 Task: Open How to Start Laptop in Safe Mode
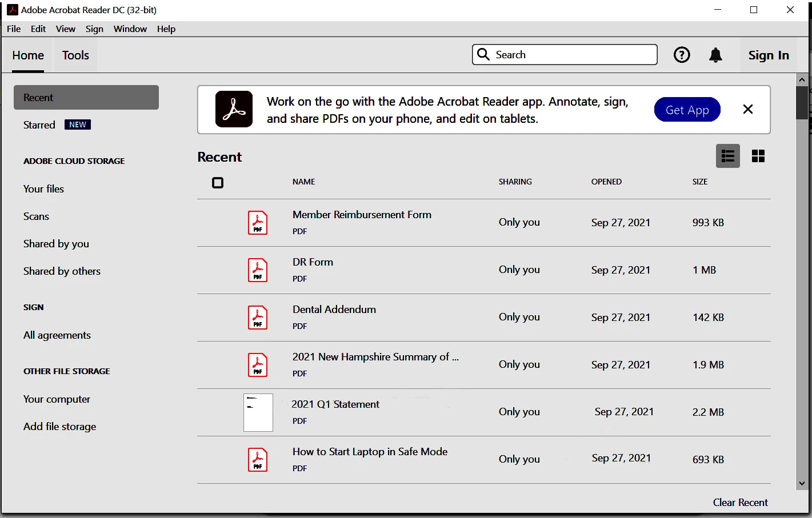370,452
